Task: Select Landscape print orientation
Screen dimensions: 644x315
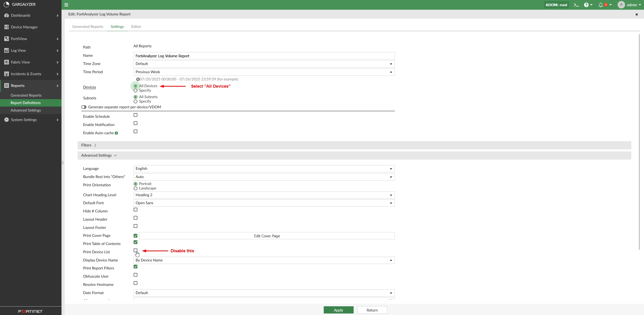Action: click(x=136, y=189)
